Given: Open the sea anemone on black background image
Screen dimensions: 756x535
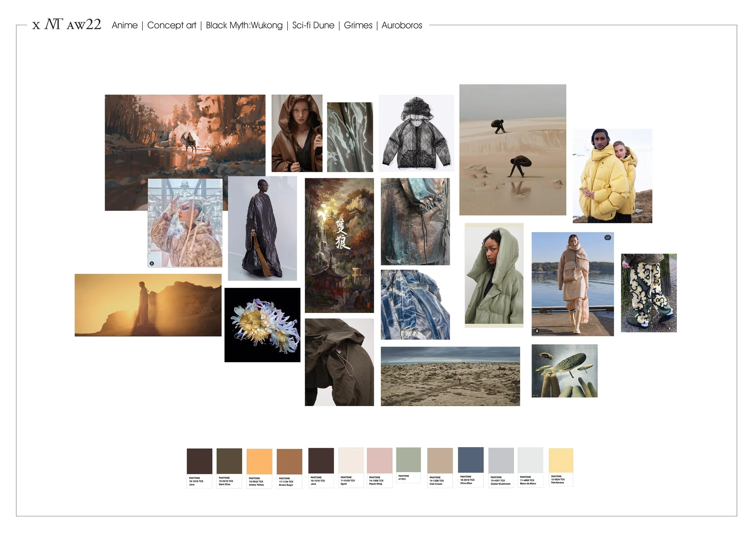Looking at the screenshot, I should click(262, 325).
